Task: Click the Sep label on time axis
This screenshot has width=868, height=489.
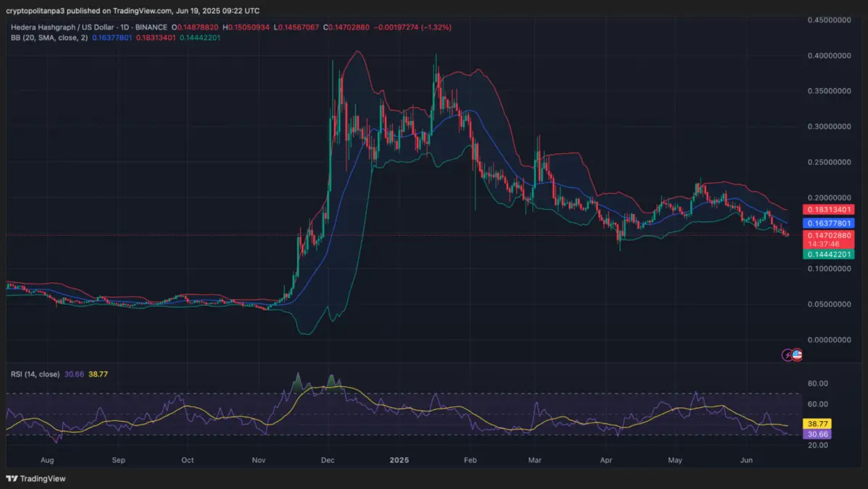Action: (x=119, y=459)
